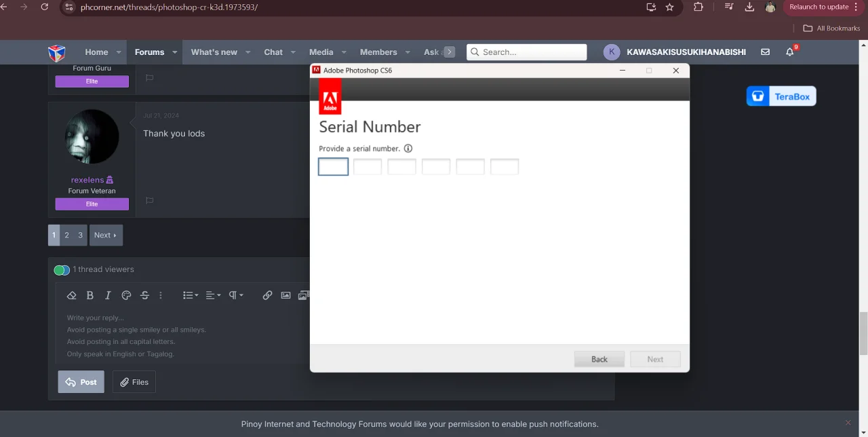868x437 pixels.
Task: Click the serial number info icon
Action: click(408, 149)
